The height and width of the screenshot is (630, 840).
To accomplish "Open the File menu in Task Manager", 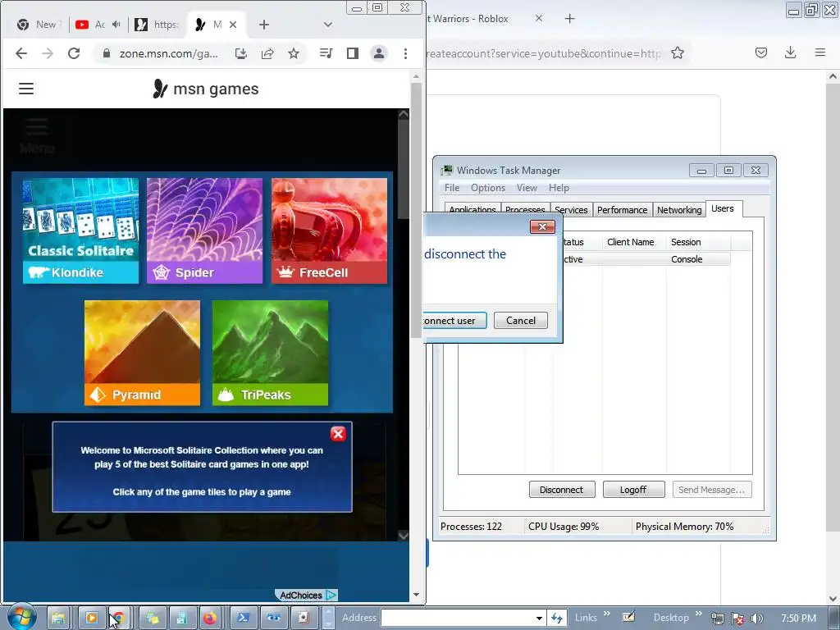I will coord(452,188).
